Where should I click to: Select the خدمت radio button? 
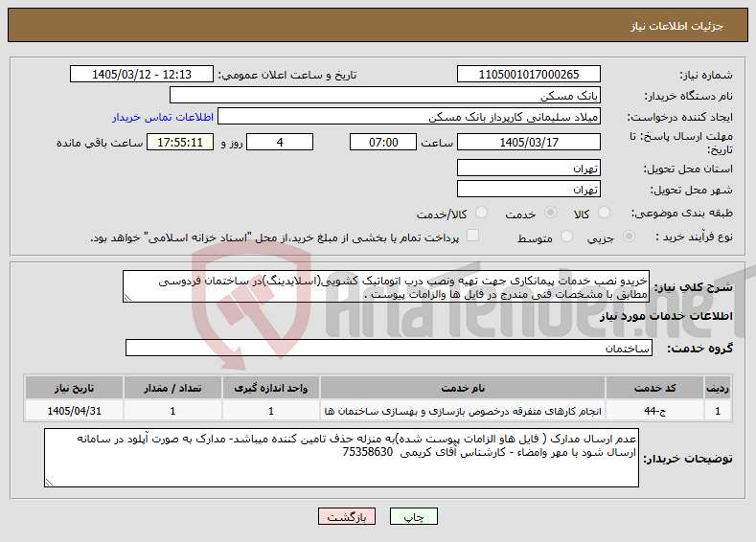pyautogui.click(x=550, y=213)
